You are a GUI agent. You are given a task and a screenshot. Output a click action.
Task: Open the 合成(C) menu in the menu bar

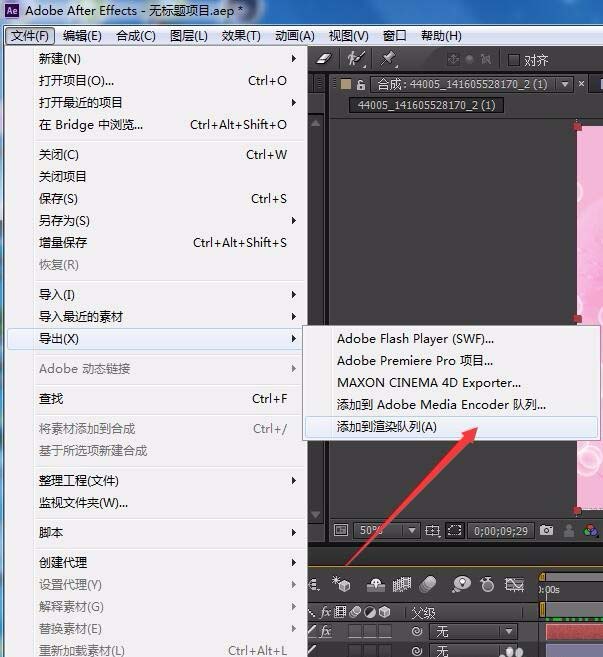click(x=135, y=36)
